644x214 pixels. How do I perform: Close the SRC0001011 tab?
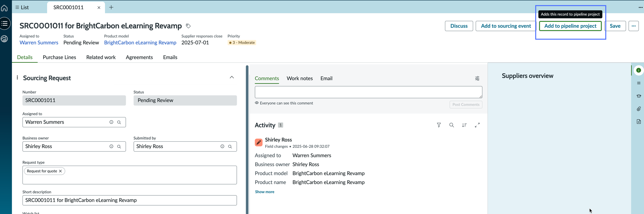pos(99,8)
